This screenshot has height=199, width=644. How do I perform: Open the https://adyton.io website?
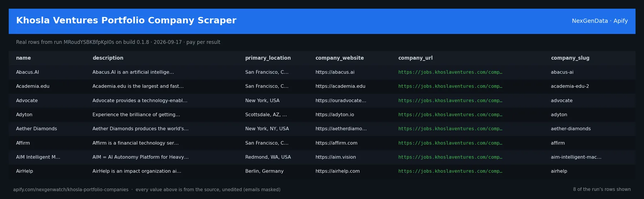(335, 115)
